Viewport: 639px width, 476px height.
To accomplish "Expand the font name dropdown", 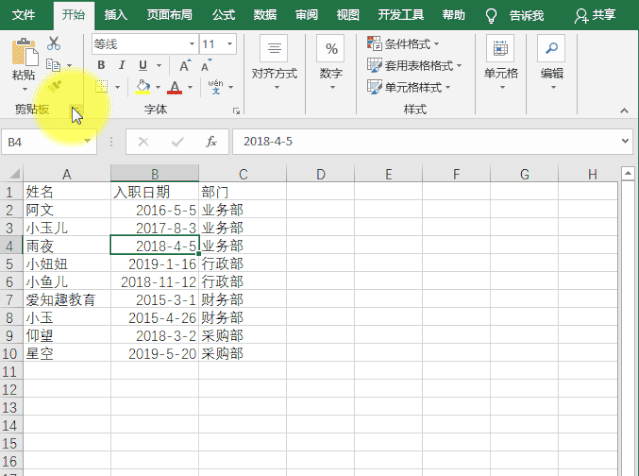I will click(x=192, y=44).
